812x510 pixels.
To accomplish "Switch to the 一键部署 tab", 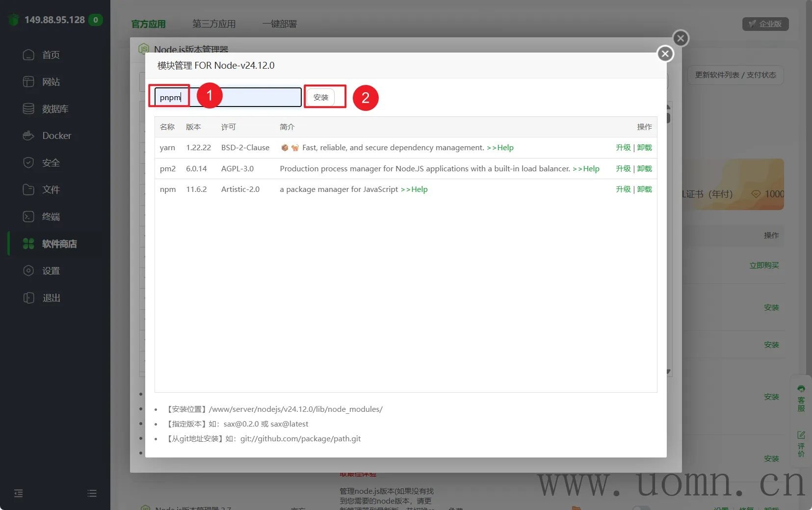I will click(x=279, y=24).
